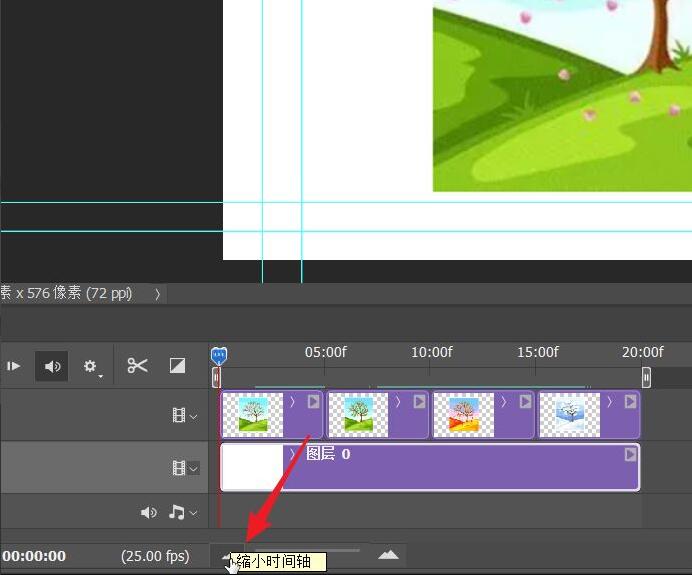
Task: Step to the next frame in timeline
Action: pyautogui.click(x=13, y=366)
